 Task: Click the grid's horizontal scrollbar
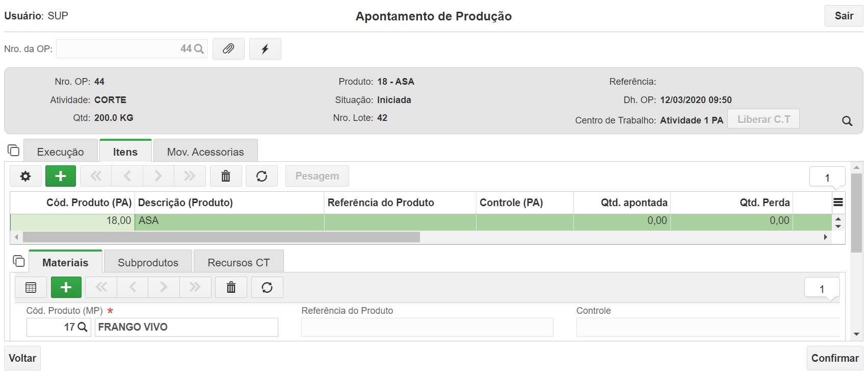pyautogui.click(x=221, y=237)
